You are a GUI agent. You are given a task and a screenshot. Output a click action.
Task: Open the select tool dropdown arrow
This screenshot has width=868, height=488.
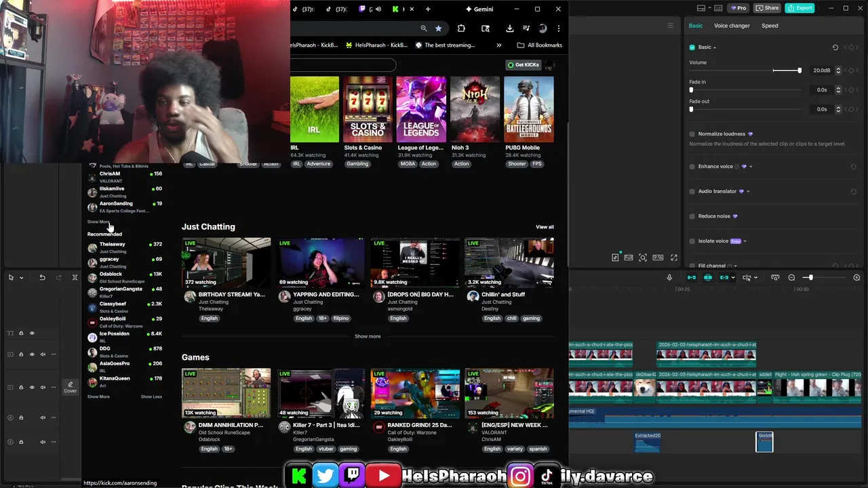[21, 277]
